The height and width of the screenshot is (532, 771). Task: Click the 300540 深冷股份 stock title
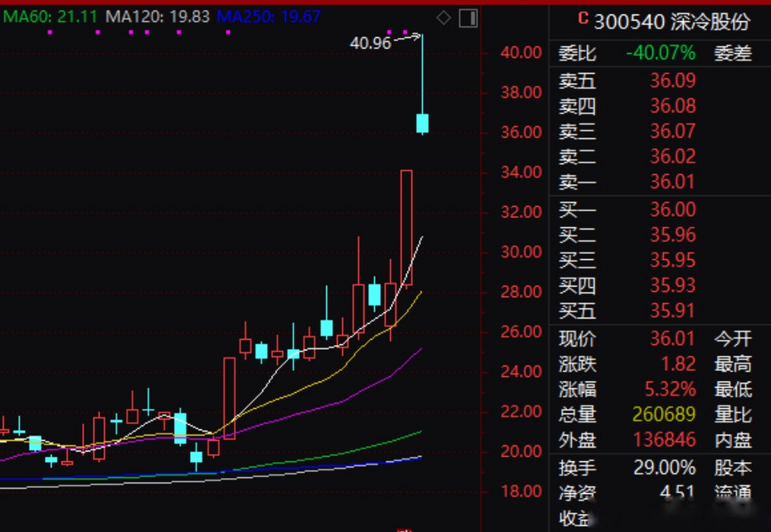672,22
